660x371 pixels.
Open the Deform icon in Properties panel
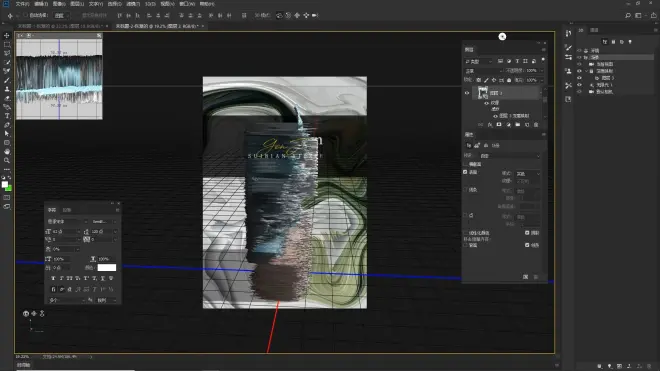click(477, 145)
